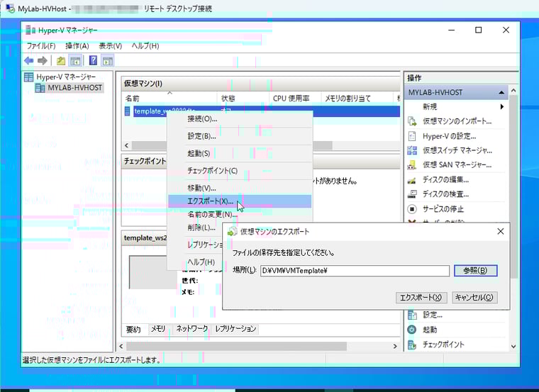Click the 起動 power icon in the action pane
This screenshot has height=392, width=539.
coord(412,330)
